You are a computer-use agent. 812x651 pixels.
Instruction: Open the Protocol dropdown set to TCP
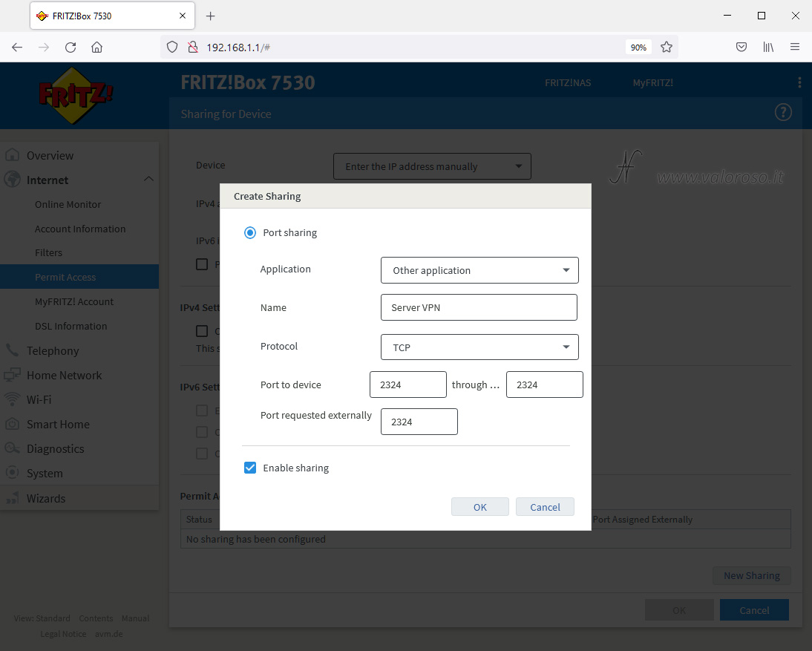(479, 347)
